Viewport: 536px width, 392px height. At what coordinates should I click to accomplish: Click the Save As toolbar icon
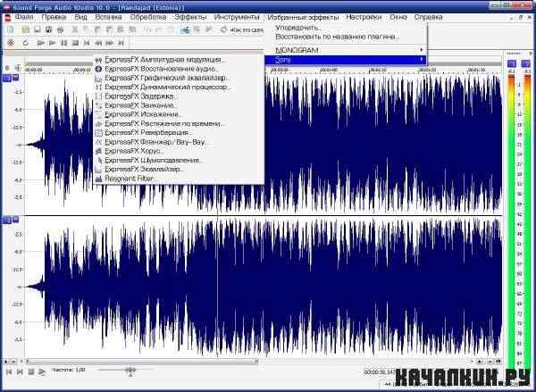[48, 29]
